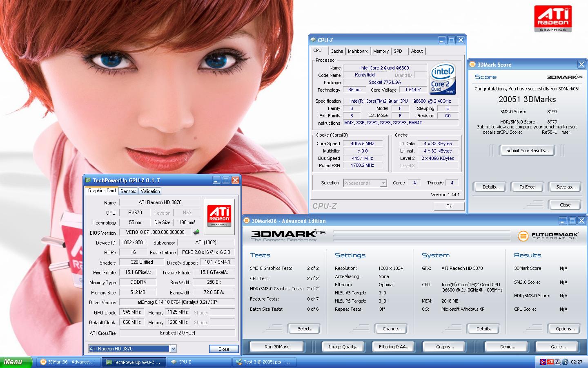This screenshot has height=368, width=588.
Task: Switch to 3DMark06 taskbar item
Action: 68,362
